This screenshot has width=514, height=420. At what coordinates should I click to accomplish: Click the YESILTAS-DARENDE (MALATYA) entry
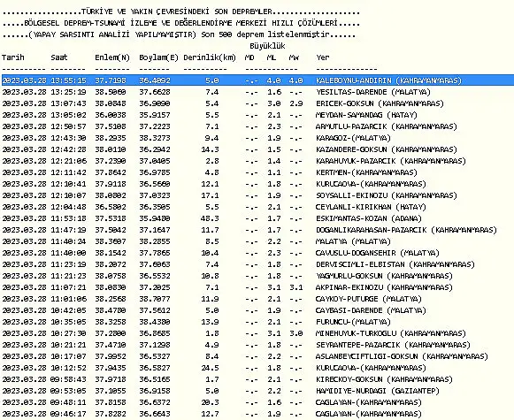[373, 92]
